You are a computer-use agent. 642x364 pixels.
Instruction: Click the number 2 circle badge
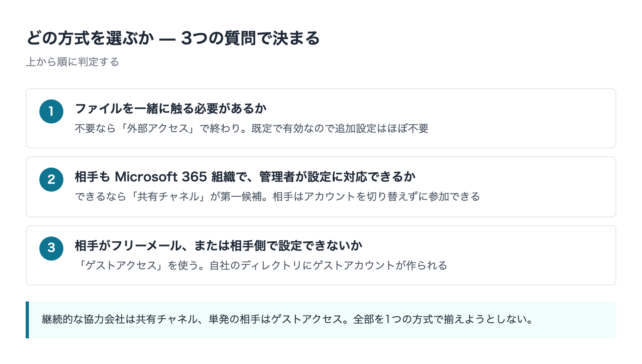[51, 180]
